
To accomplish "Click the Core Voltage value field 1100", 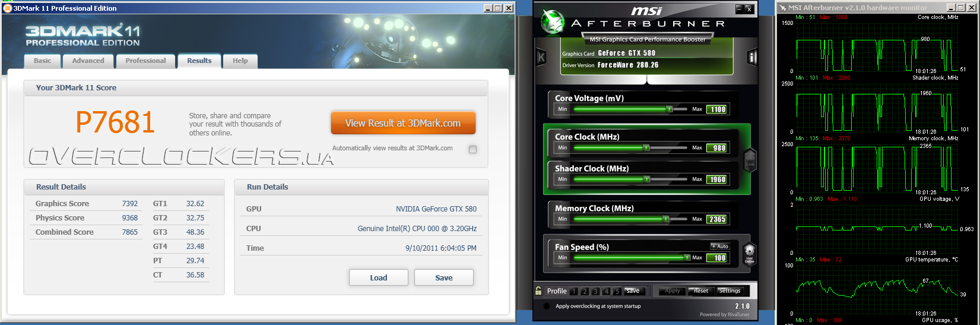I will [x=717, y=109].
